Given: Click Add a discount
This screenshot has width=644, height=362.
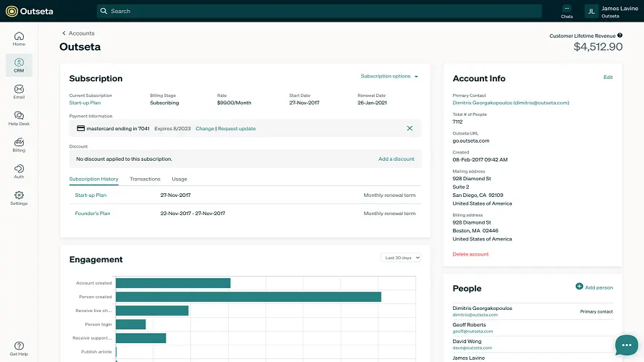Looking at the screenshot, I should (397, 159).
